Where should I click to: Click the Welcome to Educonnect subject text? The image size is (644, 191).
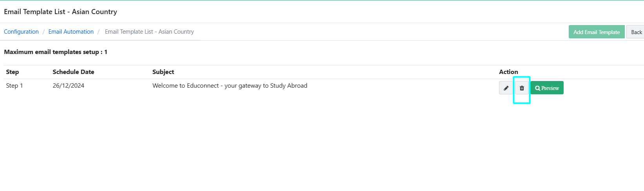[x=230, y=86]
